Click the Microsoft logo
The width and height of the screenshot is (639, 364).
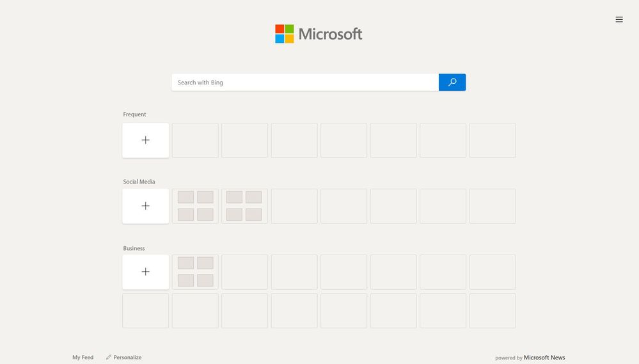click(319, 34)
